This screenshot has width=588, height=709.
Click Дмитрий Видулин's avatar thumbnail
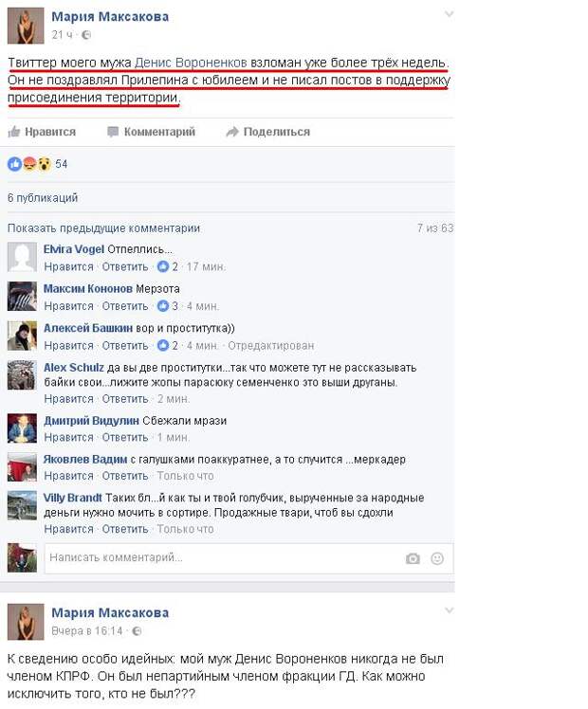pos(22,427)
